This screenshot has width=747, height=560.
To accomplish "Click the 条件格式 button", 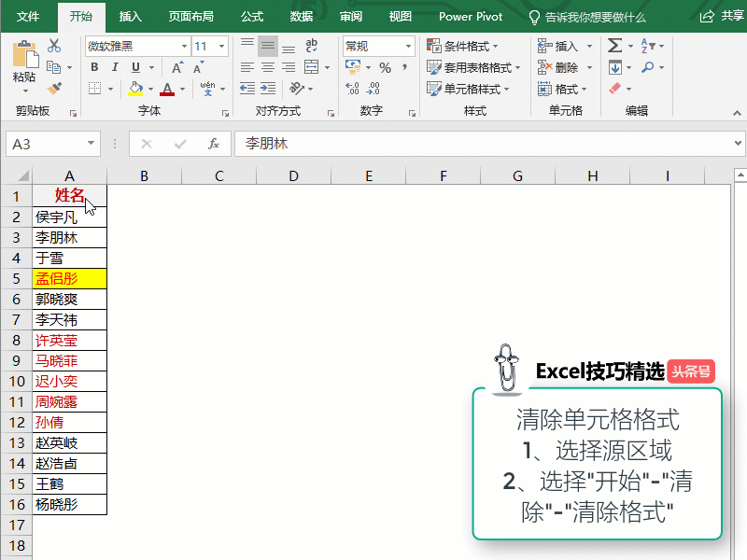I will (462, 46).
